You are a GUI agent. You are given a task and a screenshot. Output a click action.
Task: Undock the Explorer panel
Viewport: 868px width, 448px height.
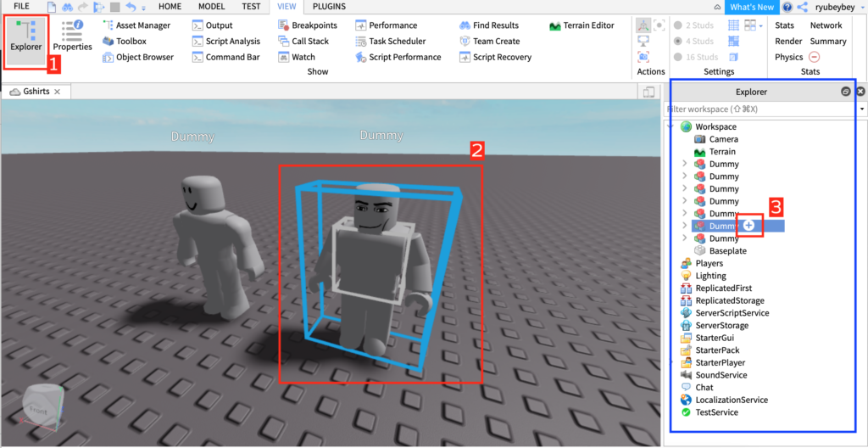point(845,92)
